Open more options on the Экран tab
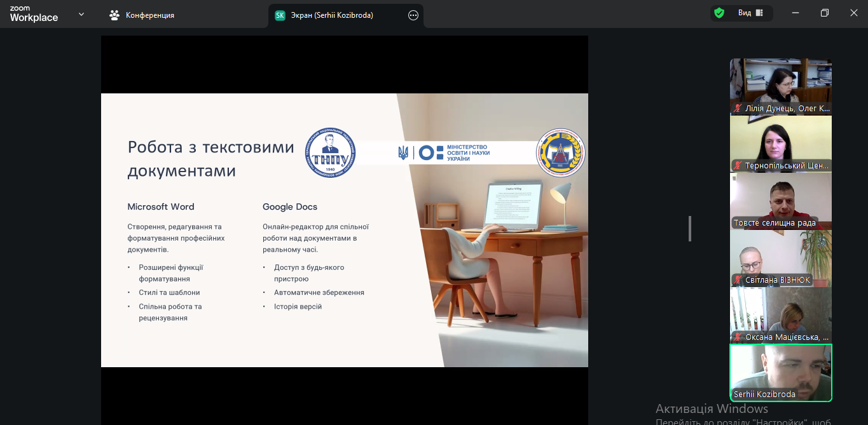 point(413,15)
